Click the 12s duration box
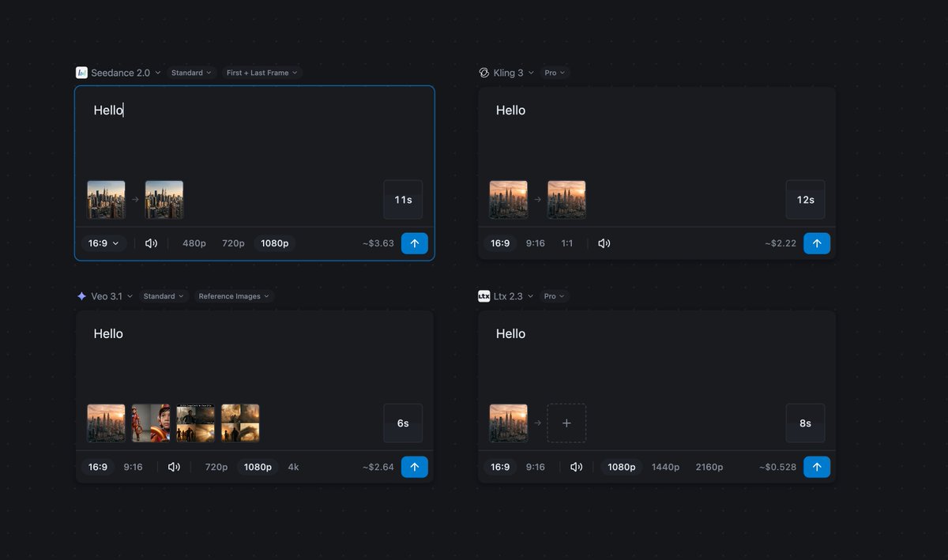 click(x=805, y=200)
